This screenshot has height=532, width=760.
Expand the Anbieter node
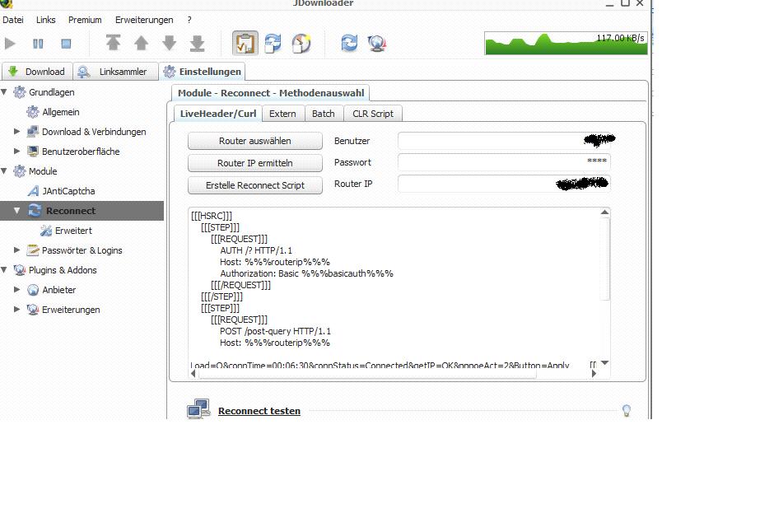point(17,290)
